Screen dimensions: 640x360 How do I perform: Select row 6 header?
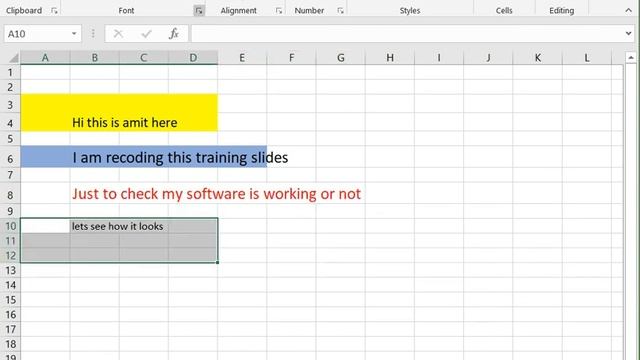(x=10, y=158)
